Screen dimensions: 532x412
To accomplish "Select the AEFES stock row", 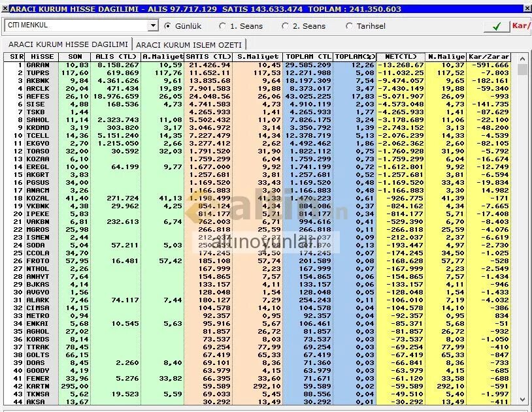I will click(258, 96).
